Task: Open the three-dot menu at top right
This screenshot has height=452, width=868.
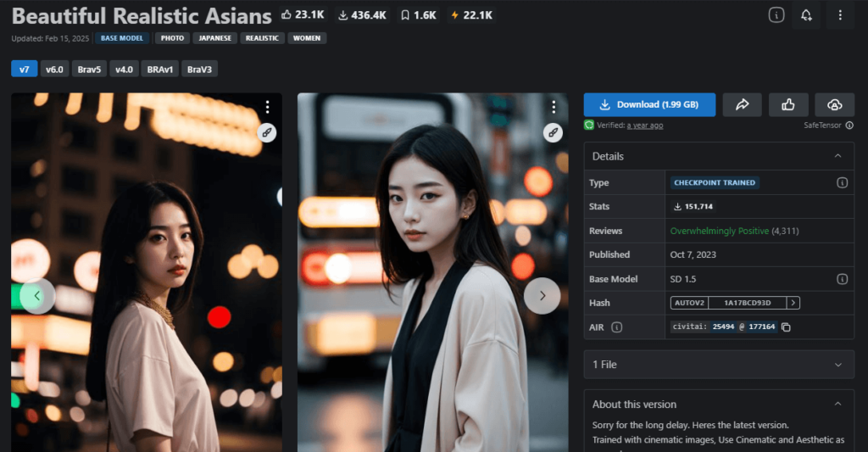Action: [840, 15]
